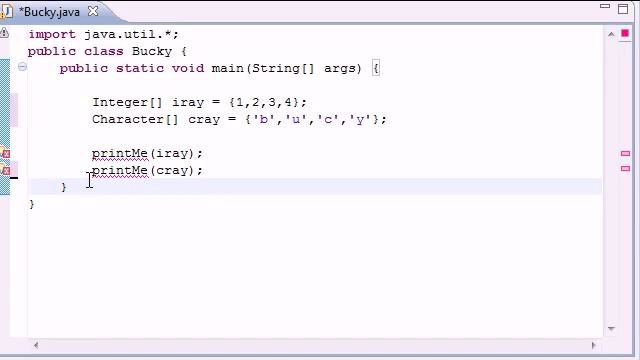Click the variable name 'iray' in declaration
This screenshot has width=640, height=360.
188,102
